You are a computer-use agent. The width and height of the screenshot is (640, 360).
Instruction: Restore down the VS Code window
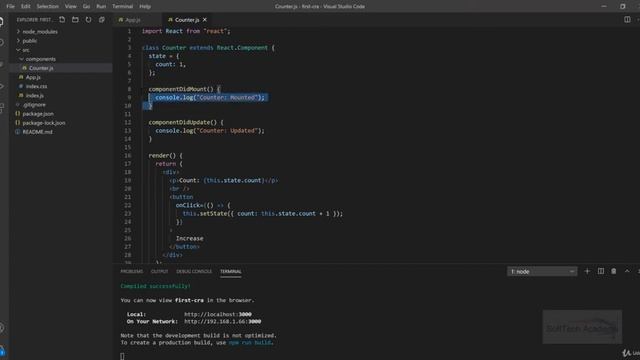(622, 6)
